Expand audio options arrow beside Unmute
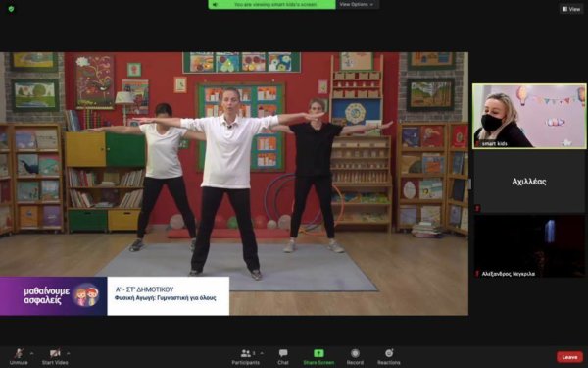 click(x=32, y=353)
